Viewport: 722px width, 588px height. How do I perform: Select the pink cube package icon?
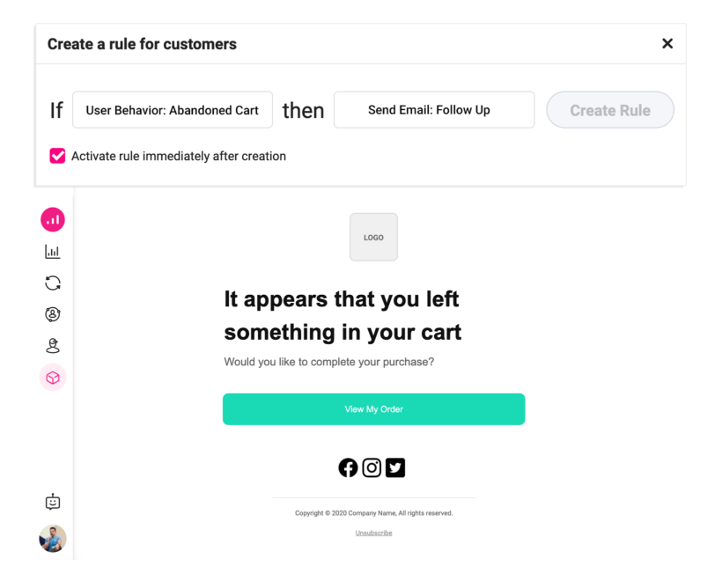pos(53,378)
